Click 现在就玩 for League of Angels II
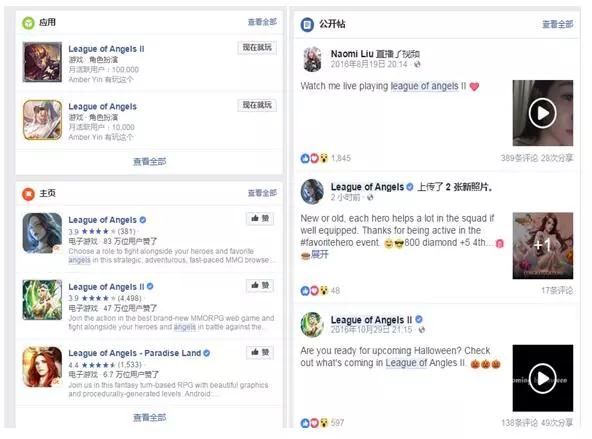Image resolution: width=592 pixels, height=439 pixels. [257, 48]
